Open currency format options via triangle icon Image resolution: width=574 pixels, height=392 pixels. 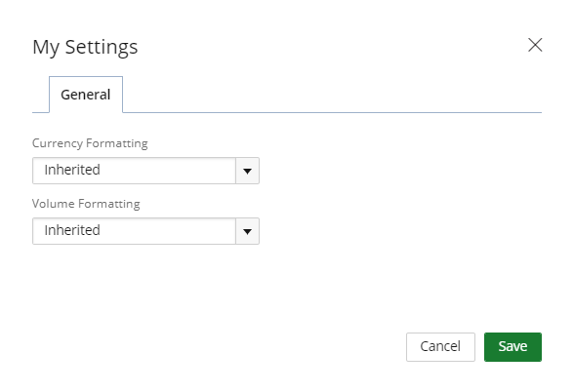tap(248, 171)
